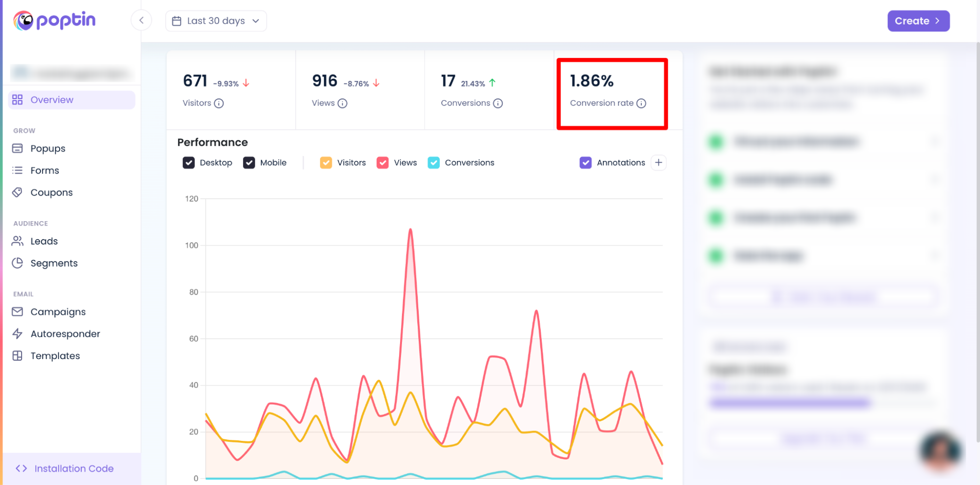Click the Templates layout icon

tap(18, 356)
